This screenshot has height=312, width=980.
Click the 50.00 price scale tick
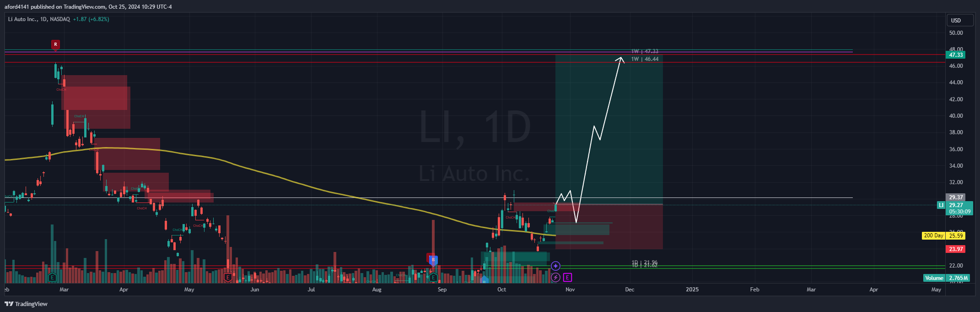click(956, 33)
